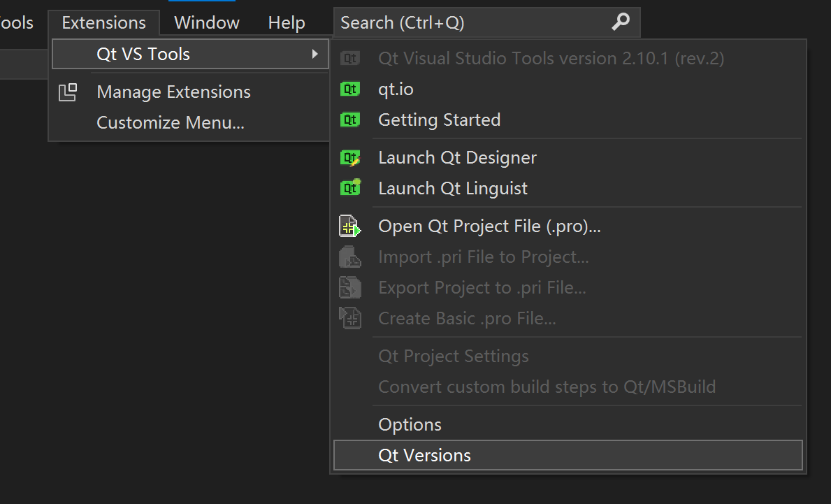Image resolution: width=831 pixels, height=504 pixels.
Task: Select Customize Menu from Extensions
Action: coord(170,122)
